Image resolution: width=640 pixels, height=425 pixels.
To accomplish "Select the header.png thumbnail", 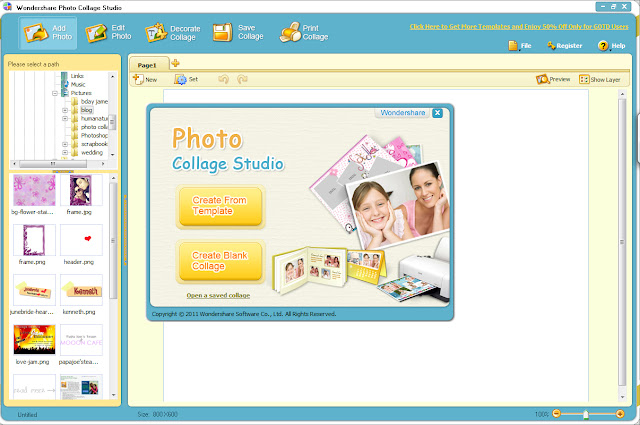I will (x=81, y=240).
